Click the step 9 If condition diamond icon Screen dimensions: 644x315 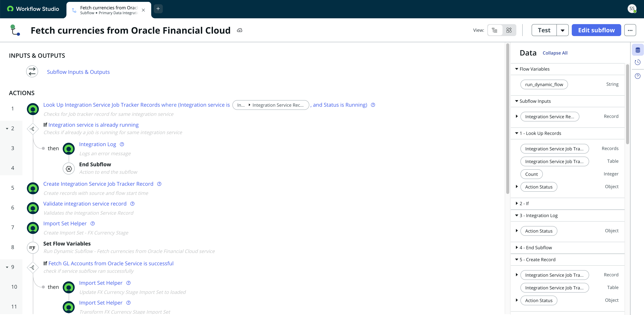tap(32, 268)
